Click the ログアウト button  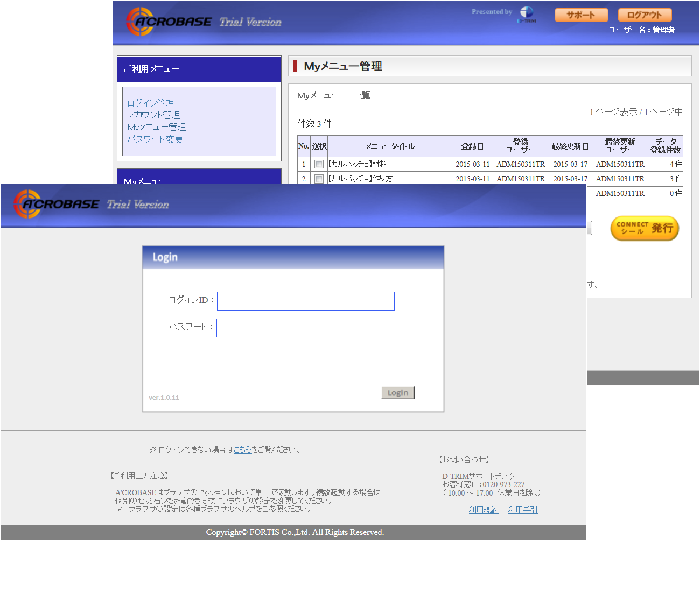click(x=645, y=15)
